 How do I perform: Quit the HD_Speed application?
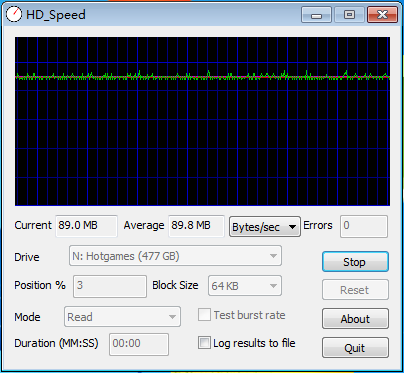(355, 348)
